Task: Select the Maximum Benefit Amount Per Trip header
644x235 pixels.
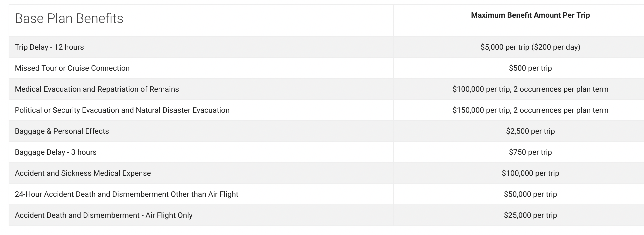Action: click(530, 15)
